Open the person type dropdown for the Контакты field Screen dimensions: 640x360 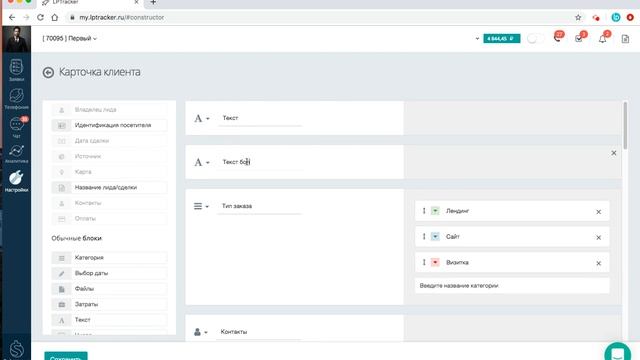click(200, 332)
